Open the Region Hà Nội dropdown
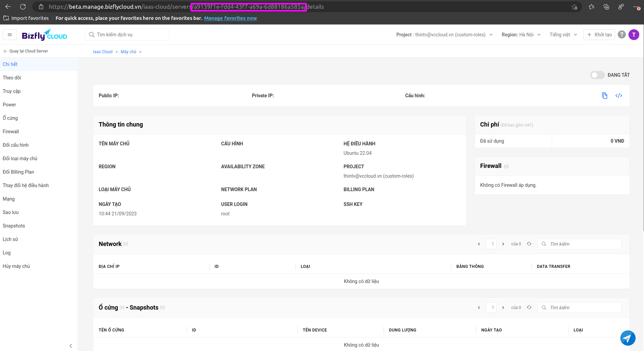The image size is (644, 351). click(x=521, y=35)
